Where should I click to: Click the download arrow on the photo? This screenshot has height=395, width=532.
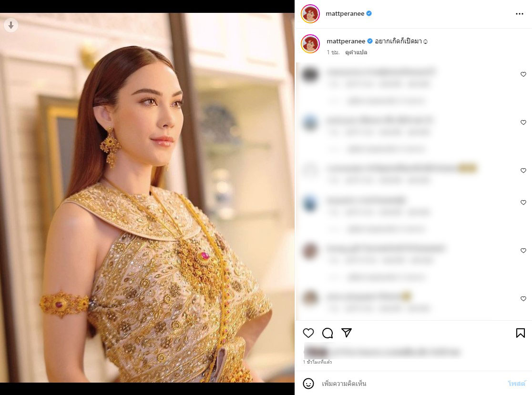[11, 25]
